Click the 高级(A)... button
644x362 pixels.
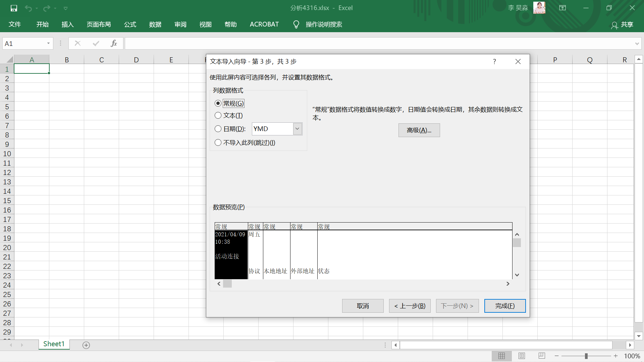click(x=419, y=130)
